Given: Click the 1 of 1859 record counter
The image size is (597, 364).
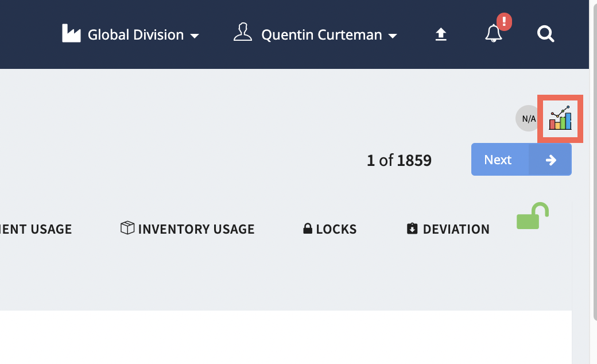Looking at the screenshot, I should pyautogui.click(x=399, y=160).
